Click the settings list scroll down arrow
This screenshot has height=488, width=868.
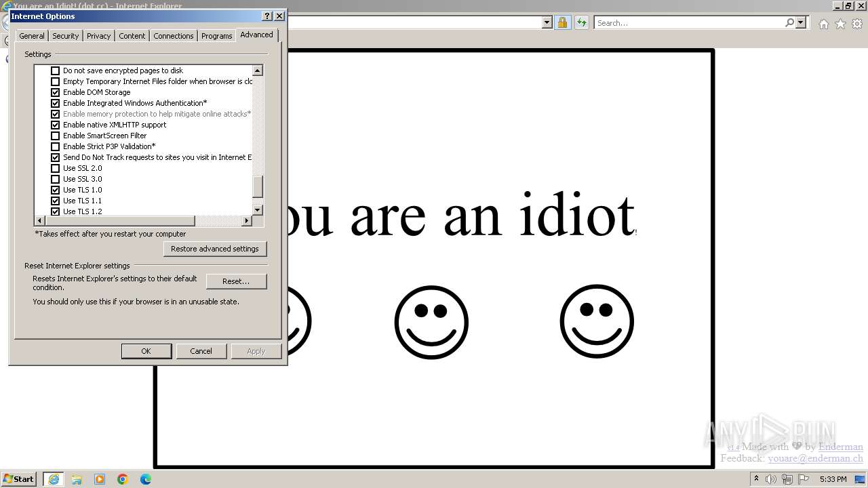tap(258, 210)
